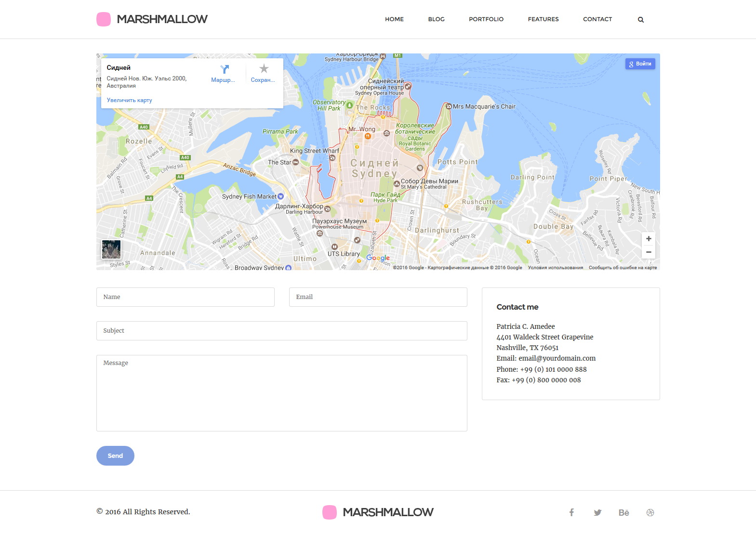Click the Mr. Wong restaurant marker
Viewport: 756px width, 534px height.
368,136
